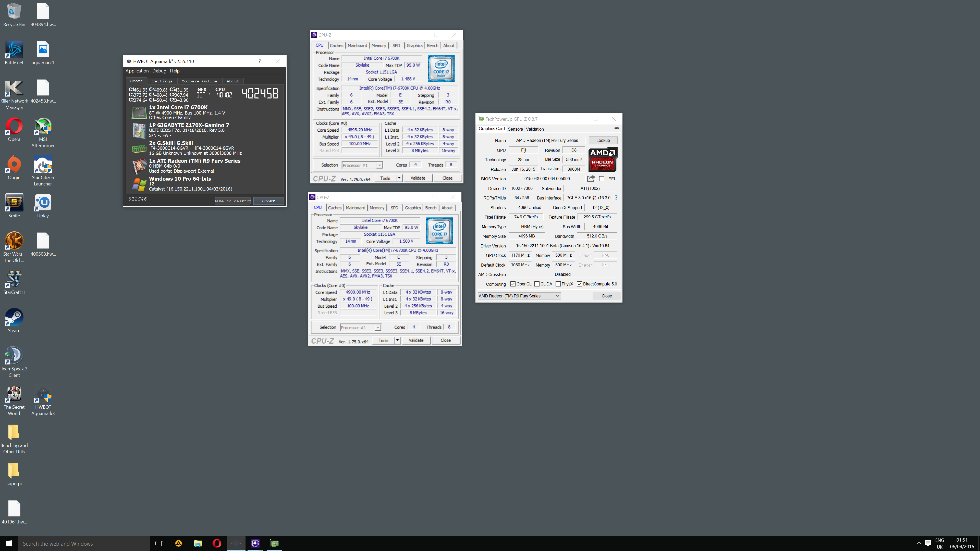This screenshot has height=551, width=980.
Task: Open HWBOT Aquamark3 desktop shortcut
Action: pos(43,400)
